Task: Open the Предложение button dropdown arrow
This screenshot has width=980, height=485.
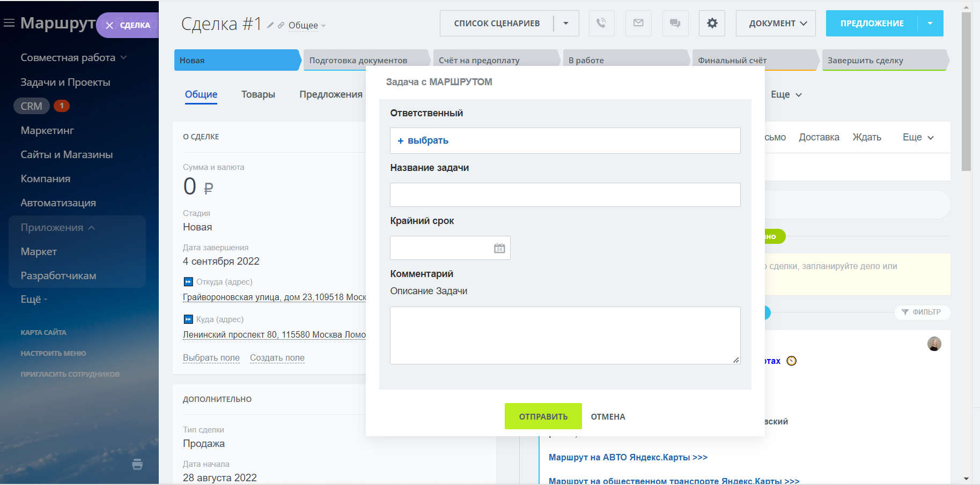Action: pyautogui.click(x=930, y=23)
